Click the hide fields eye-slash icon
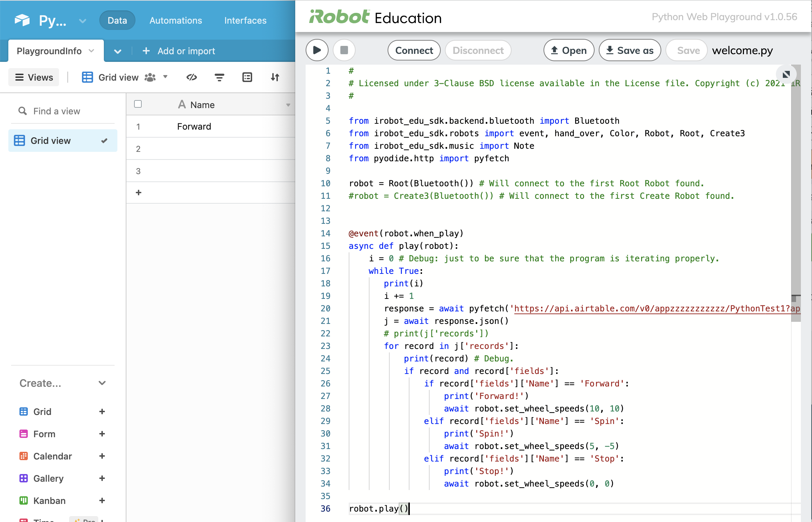812x522 pixels. coord(192,77)
